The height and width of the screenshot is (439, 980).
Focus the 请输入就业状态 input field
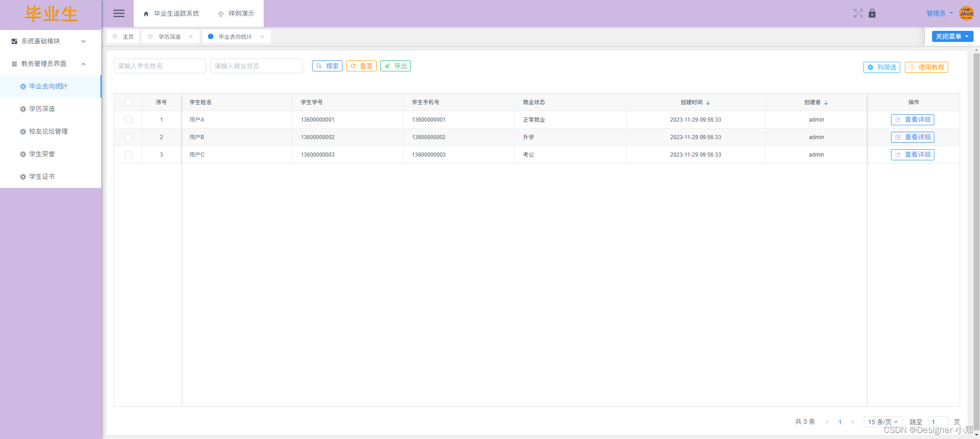[257, 66]
